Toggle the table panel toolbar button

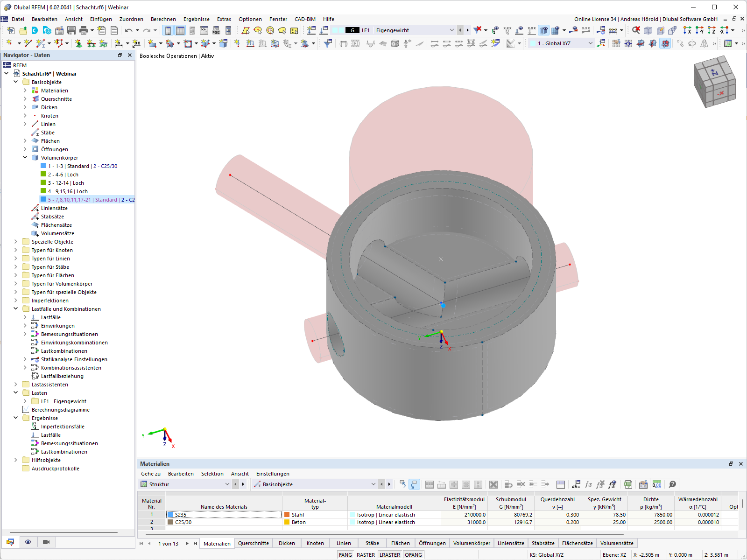point(180,30)
